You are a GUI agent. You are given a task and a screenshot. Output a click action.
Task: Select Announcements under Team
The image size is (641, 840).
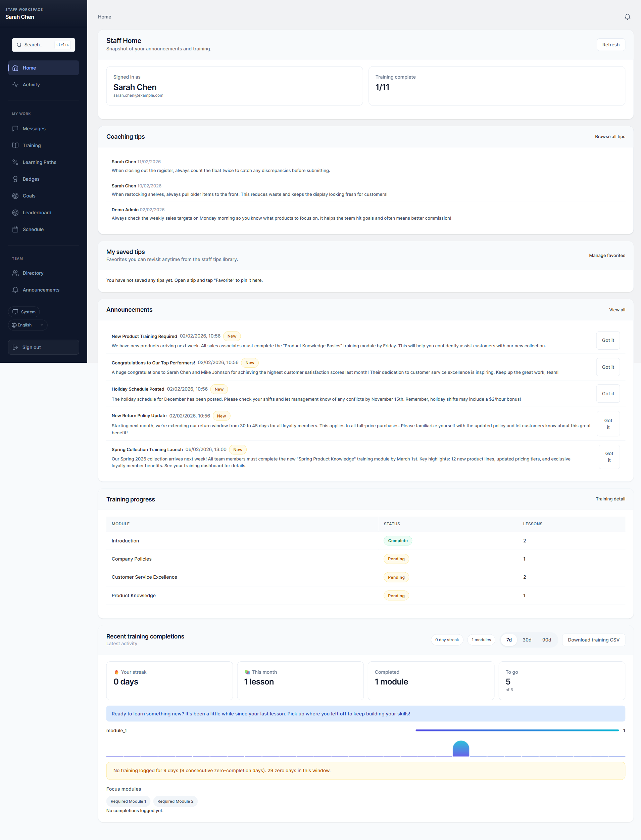click(x=41, y=290)
